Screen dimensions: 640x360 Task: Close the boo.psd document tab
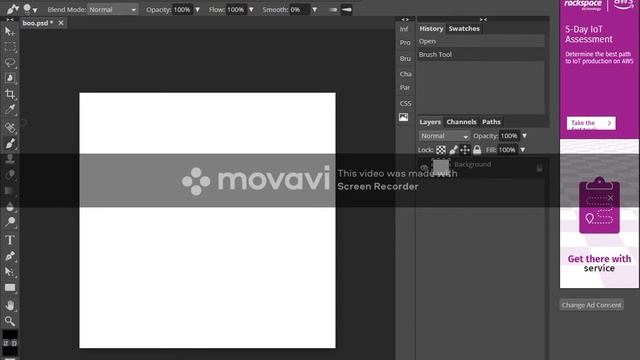pyautogui.click(x=61, y=23)
